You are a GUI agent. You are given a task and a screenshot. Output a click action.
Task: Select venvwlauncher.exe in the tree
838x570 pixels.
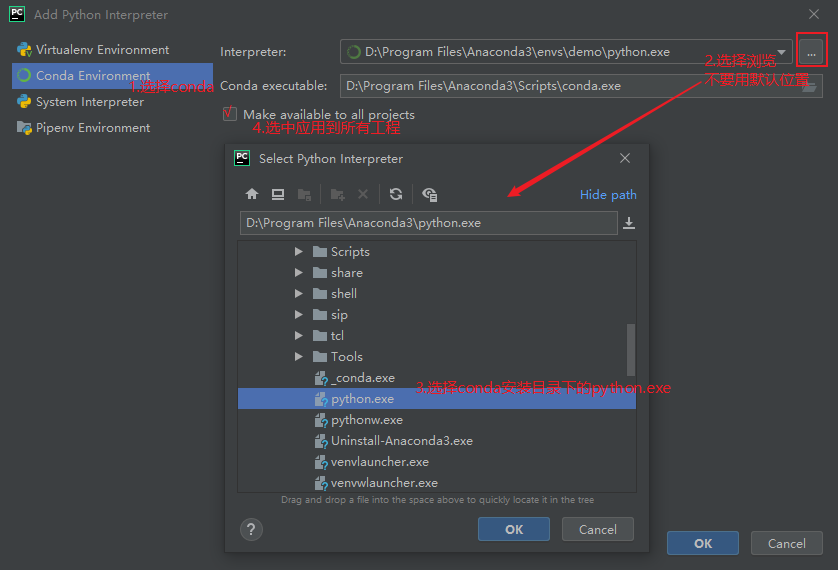[x=437, y=483]
